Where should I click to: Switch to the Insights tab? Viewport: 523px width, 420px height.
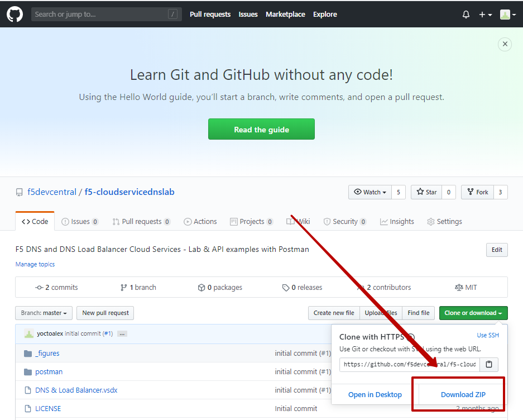(397, 221)
